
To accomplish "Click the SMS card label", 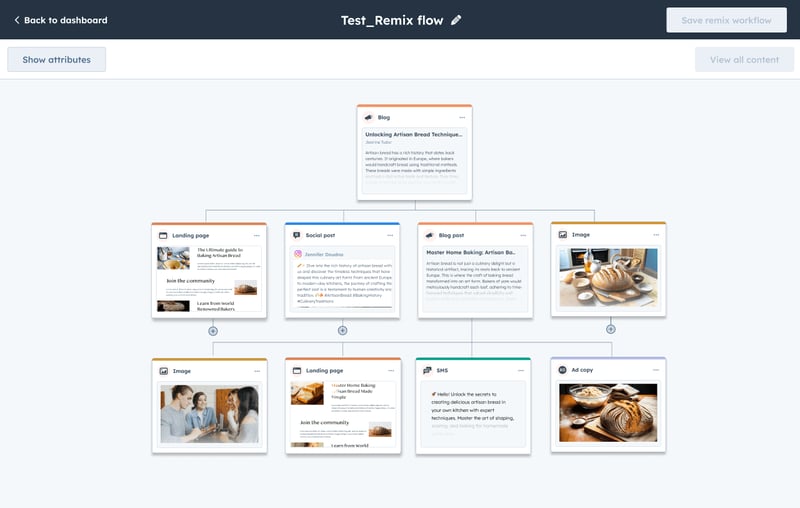I will pyautogui.click(x=442, y=370).
